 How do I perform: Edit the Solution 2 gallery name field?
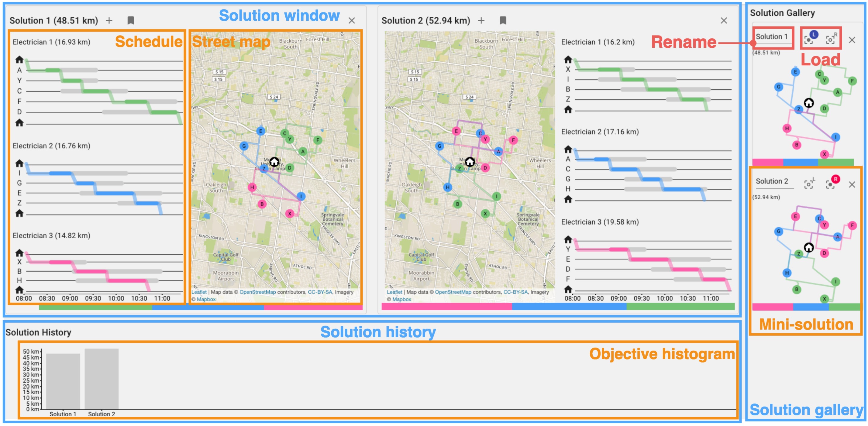point(772,181)
